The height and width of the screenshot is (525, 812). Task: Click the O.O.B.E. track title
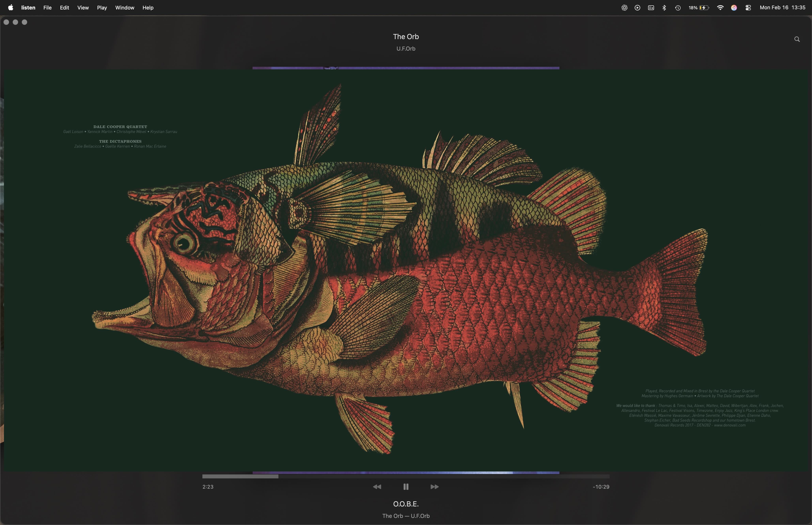405,504
